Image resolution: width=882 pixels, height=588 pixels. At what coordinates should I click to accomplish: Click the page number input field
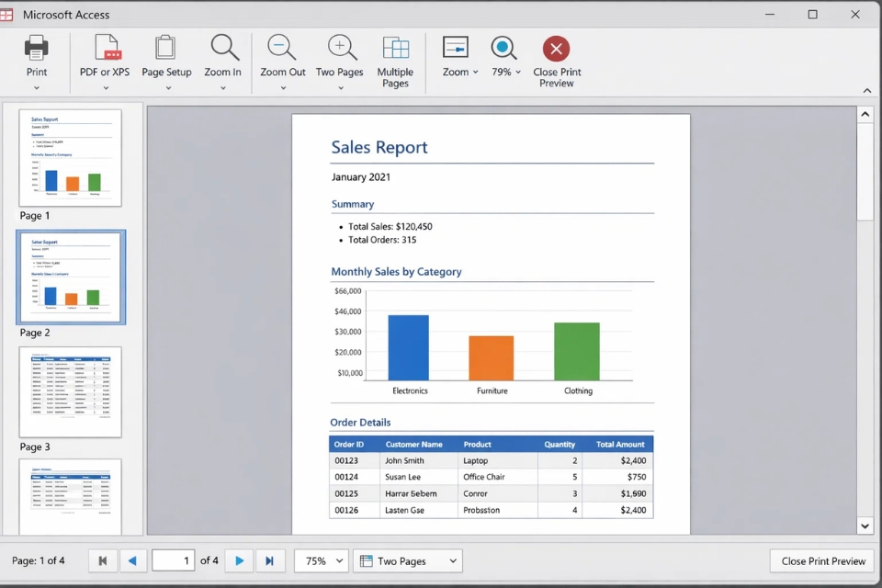(x=173, y=561)
